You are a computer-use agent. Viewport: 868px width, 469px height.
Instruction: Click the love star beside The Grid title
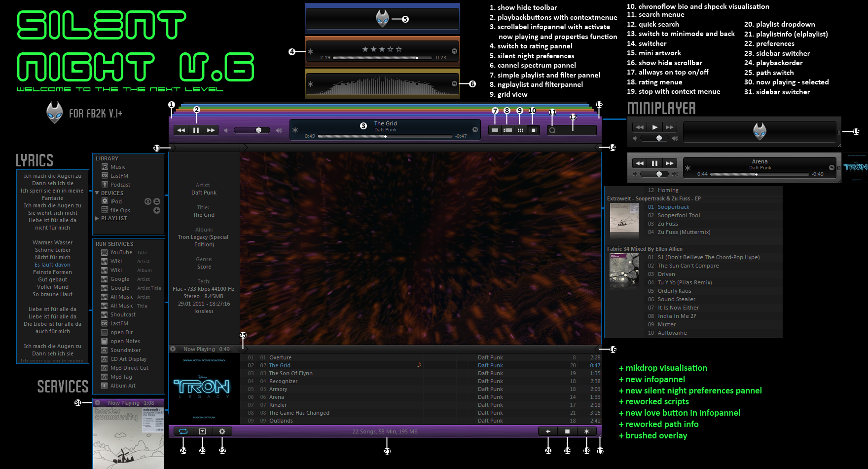tap(295, 130)
